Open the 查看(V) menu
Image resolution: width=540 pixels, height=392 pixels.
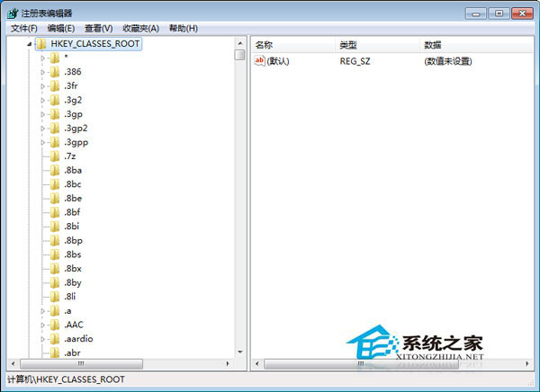coord(98,29)
